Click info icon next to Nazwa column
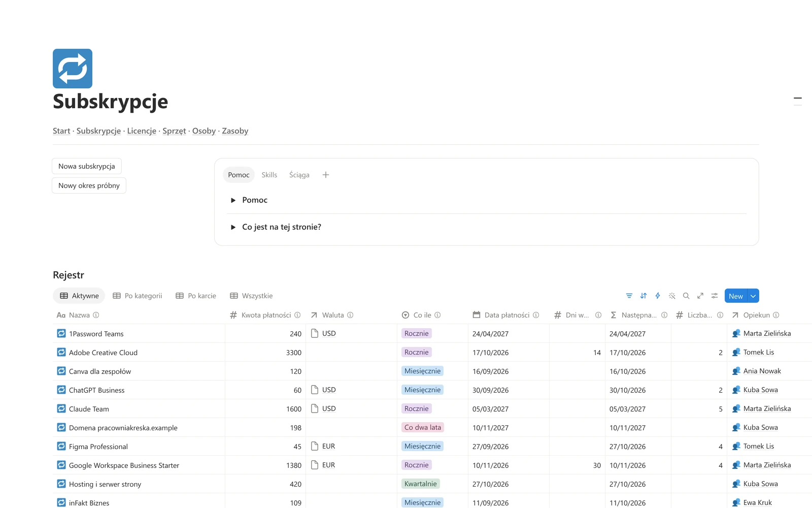 (96, 315)
